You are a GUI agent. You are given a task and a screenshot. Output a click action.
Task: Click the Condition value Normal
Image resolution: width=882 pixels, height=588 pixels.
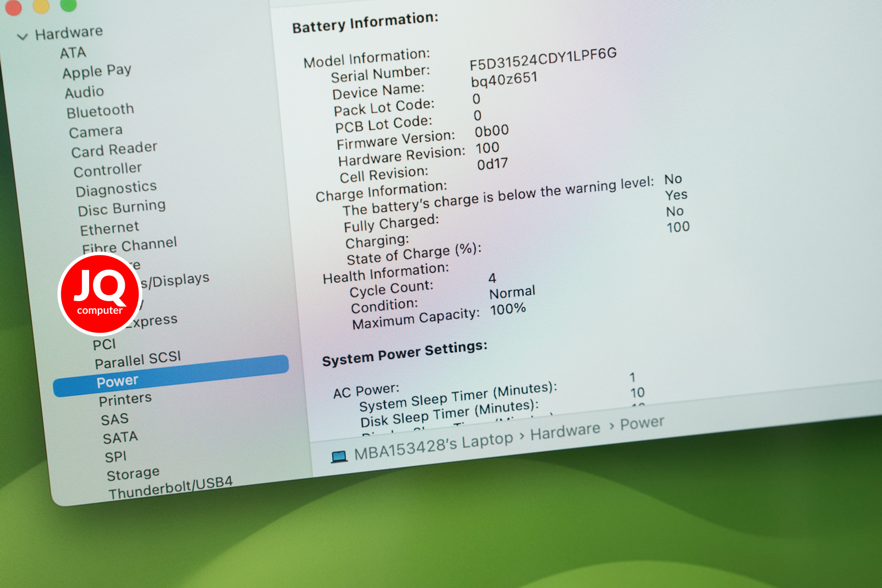pyautogui.click(x=512, y=292)
